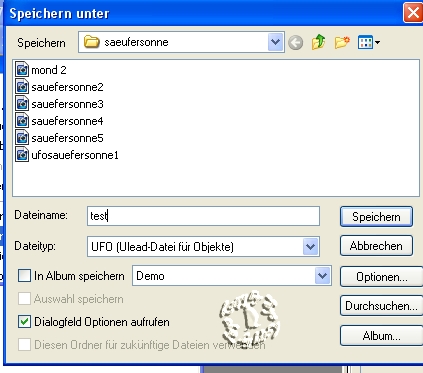Open the Dateityp UFO format dropdown
The image size is (423, 373).
point(311,247)
